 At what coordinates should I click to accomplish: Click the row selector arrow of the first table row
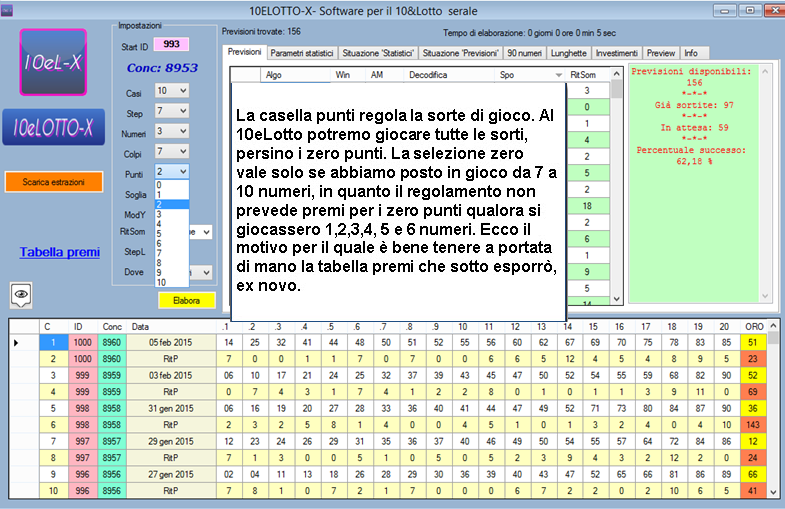pyautogui.click(x=16, y=343)
